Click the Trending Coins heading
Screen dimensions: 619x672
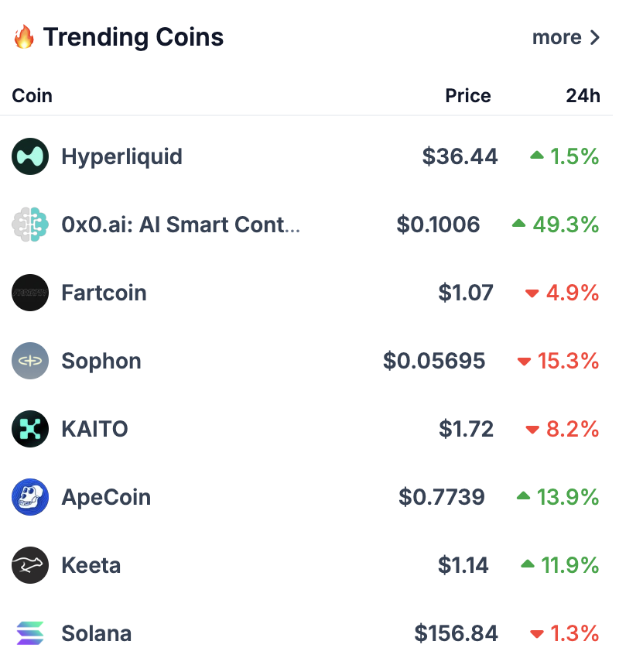click(133, 37)
